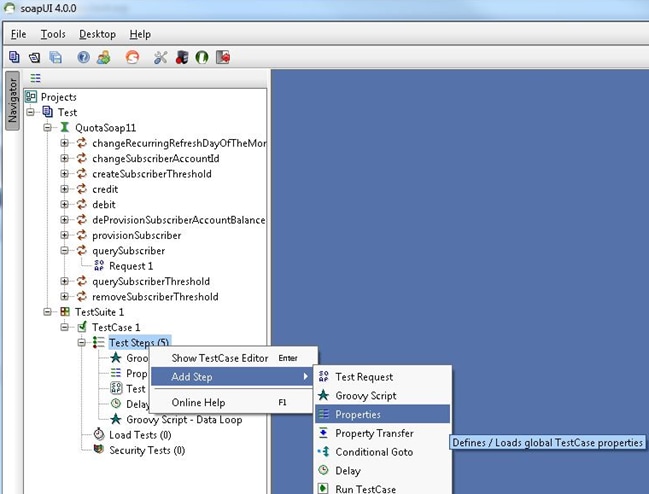Image resolution: width=649 pixels, height=494 pixels.
Task: Select the deProvisionSubscriberAccountBalance operation
Action: [x=178, y=220]
